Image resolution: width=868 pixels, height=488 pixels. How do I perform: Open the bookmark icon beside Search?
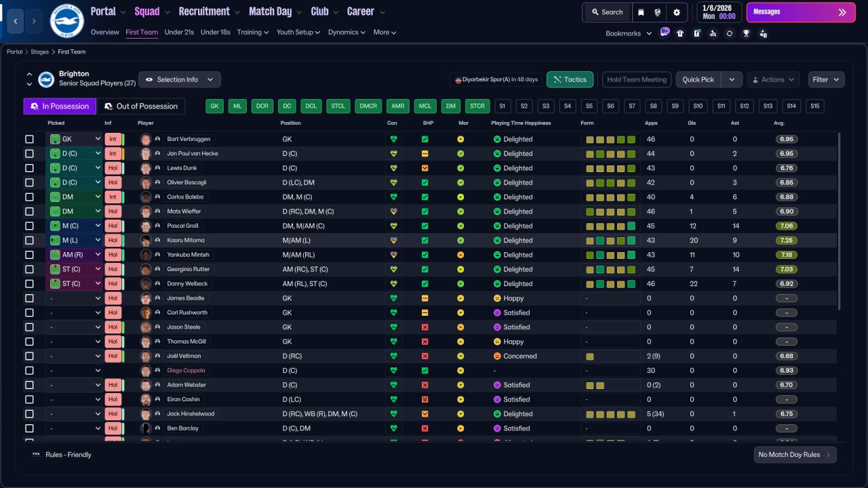[641, 12]
